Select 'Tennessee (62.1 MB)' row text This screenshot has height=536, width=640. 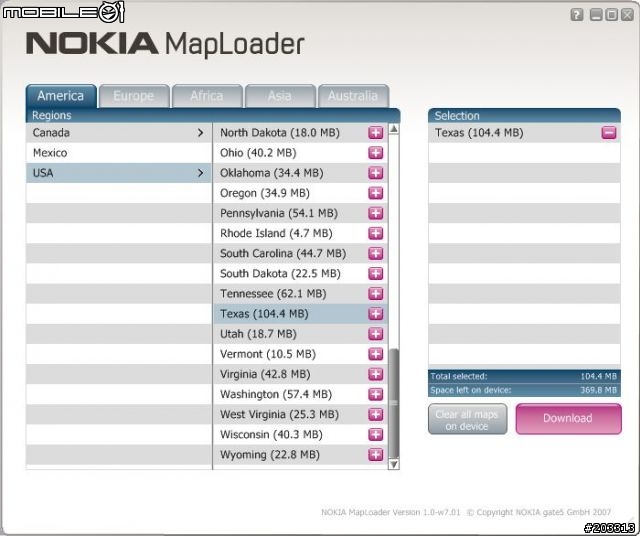click(273, 294)
